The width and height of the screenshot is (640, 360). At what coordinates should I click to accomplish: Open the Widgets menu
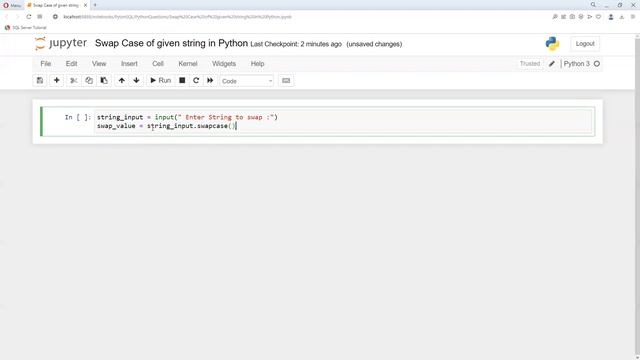[x=224, y=64]
